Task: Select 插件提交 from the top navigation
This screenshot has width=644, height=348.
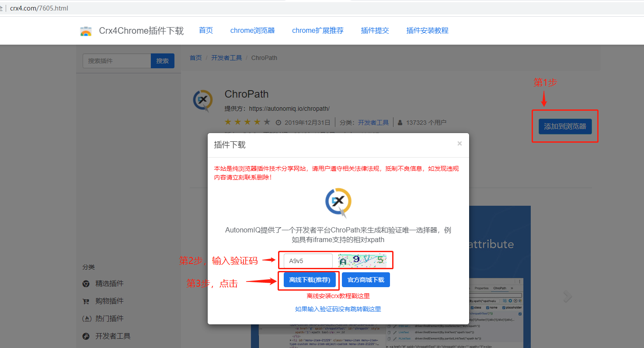Action: point(375,30)
